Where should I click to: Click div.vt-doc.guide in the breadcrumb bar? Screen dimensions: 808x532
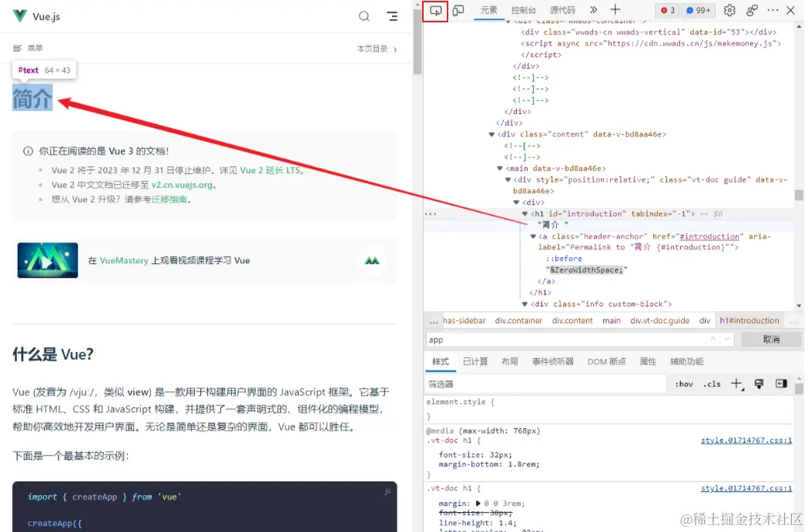[x=659, y=321]
